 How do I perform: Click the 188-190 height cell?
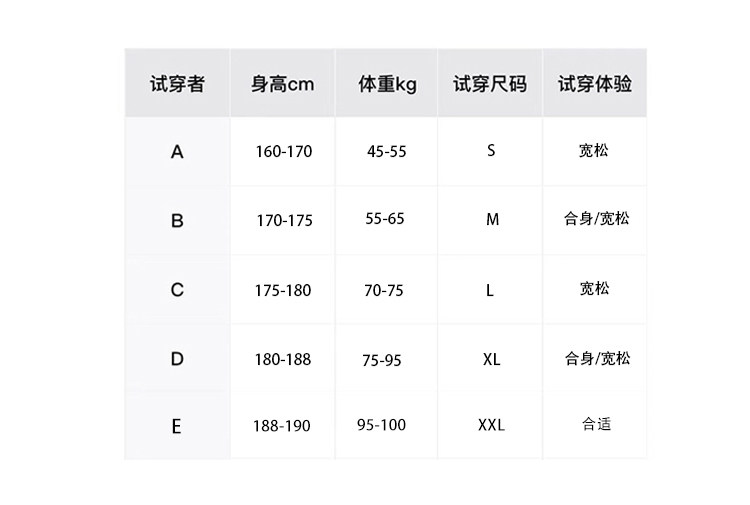pyautogui.click(x=282, y=426)
